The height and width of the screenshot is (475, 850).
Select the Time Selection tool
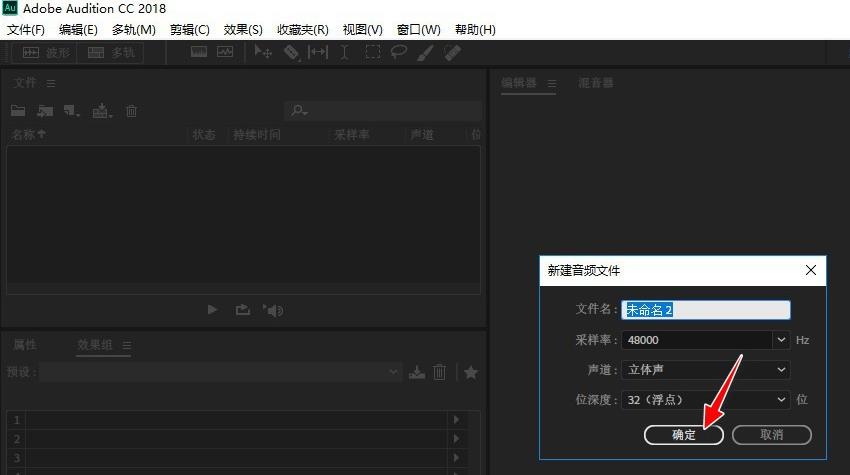[344, 53]
